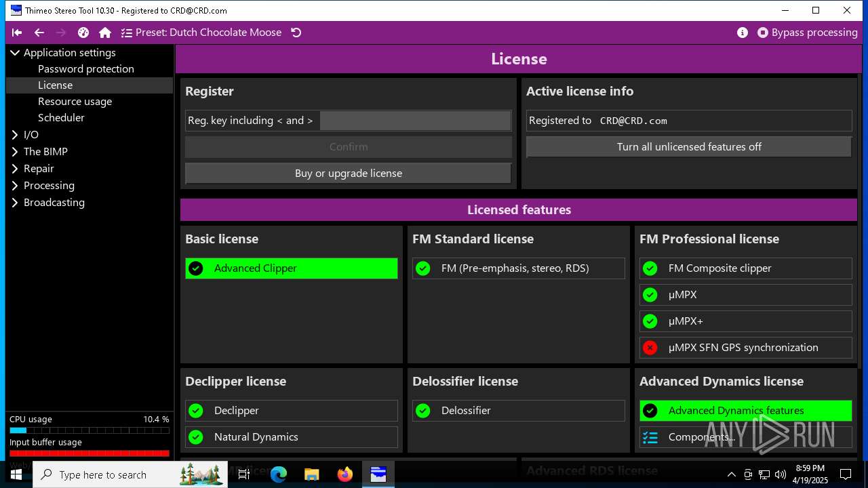Click the forward arrow icon
The image size is (868, 488).
click(61, 33)
